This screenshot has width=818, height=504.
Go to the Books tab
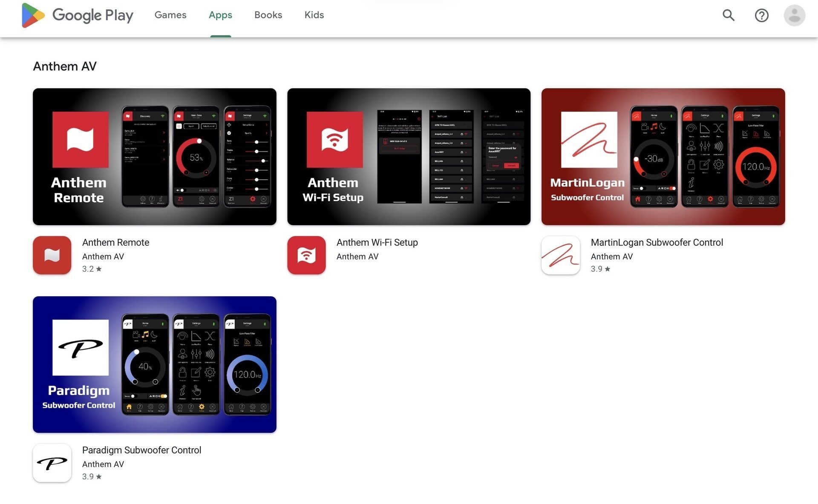coord(268,15)
